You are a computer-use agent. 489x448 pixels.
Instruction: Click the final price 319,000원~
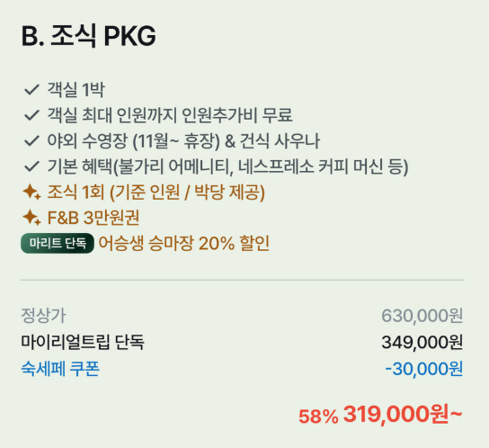[403, 415]
